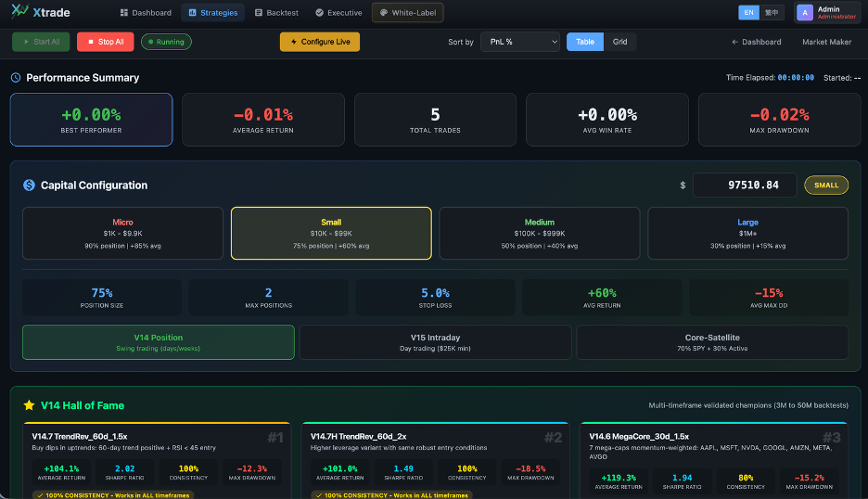Select the Grid view
Viewport: 868px width, 499px height.
[x=619, y=42]
